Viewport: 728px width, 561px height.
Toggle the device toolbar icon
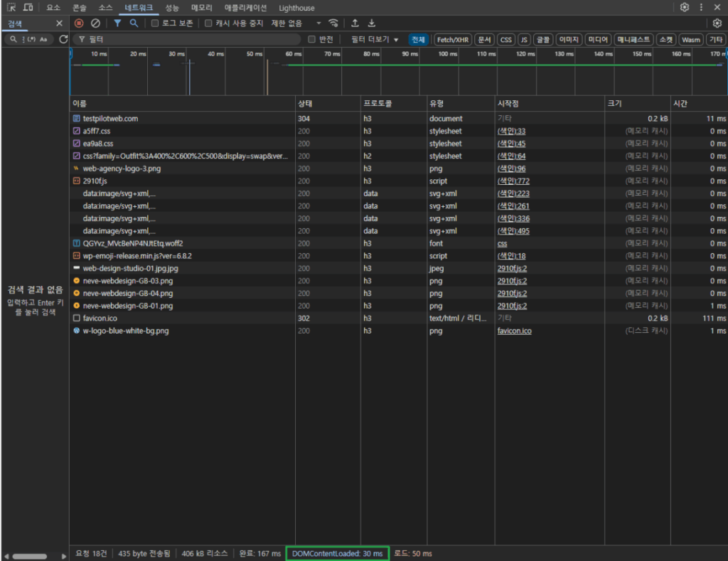28,7
